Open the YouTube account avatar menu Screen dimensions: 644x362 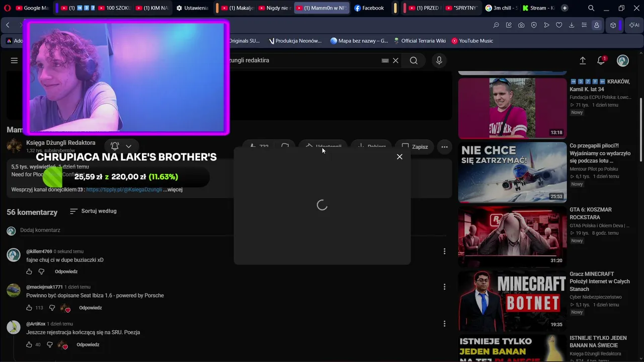(623, 60)
